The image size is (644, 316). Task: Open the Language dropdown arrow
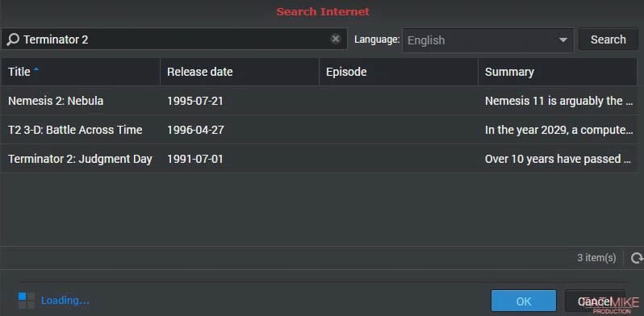(x=563, y=40)
